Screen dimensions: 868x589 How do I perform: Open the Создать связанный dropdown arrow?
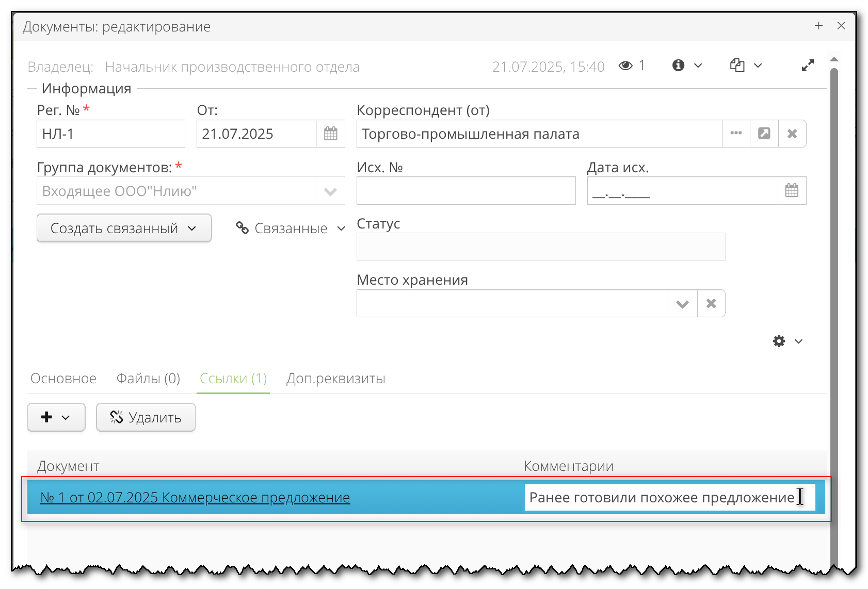(x=193, y=228)
